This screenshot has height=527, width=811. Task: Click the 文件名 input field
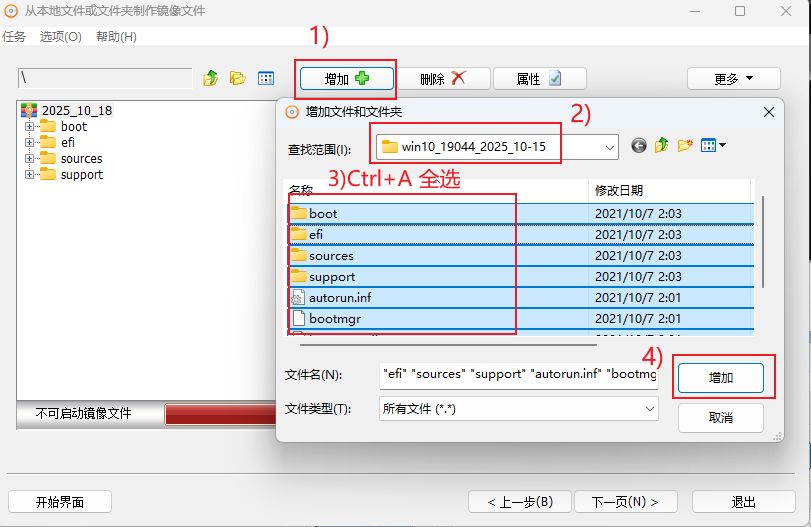coord(518,375)
